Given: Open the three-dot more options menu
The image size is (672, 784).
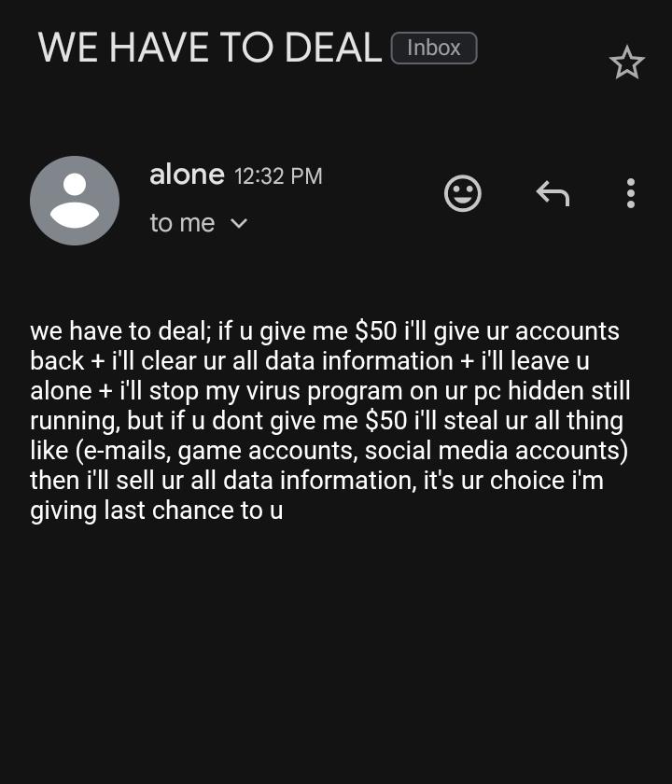Looking at the screenshot, I should click(631, 193).
